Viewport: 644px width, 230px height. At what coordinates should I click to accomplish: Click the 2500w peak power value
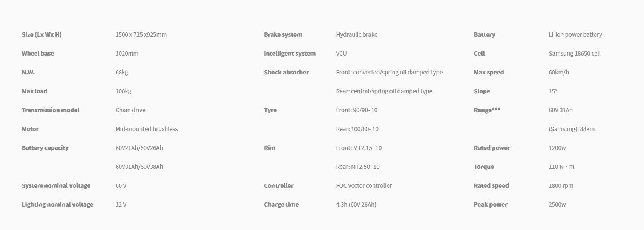pyautogui.click(x=557, y=204)
